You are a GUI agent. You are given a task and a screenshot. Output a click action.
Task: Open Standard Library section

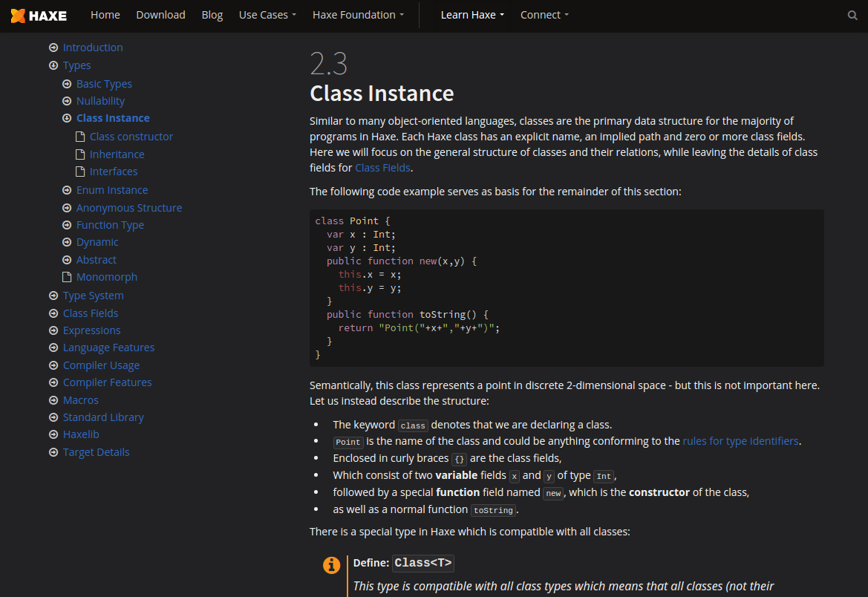coord(103,417)
